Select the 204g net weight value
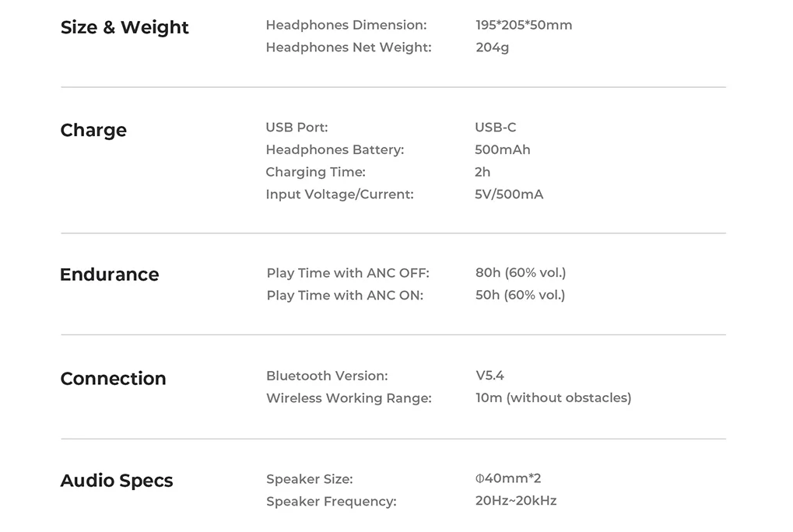 point(492,47)
